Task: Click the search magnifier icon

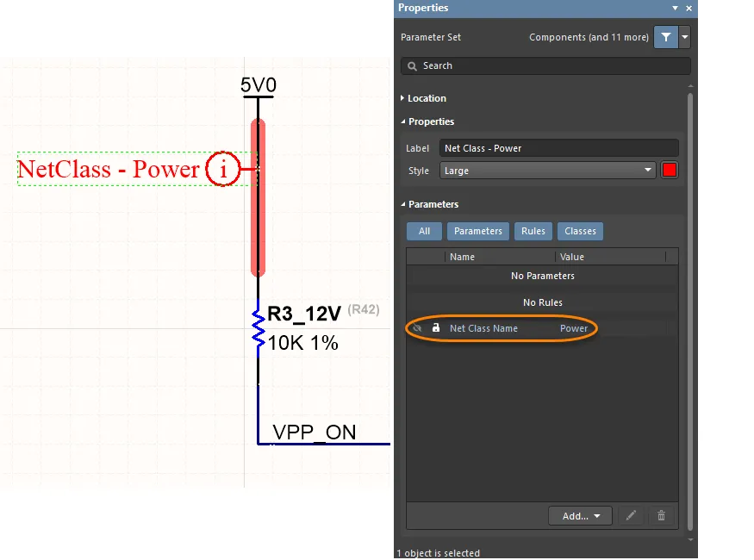Action: (412, 66)
